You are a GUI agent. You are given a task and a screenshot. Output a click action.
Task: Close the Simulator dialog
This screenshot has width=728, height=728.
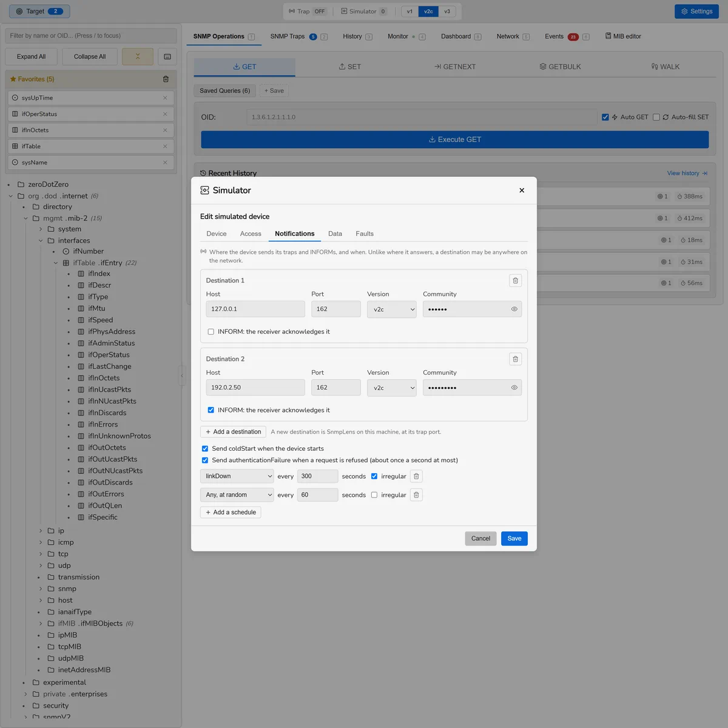pyautogui.click(x=522, y=190)
